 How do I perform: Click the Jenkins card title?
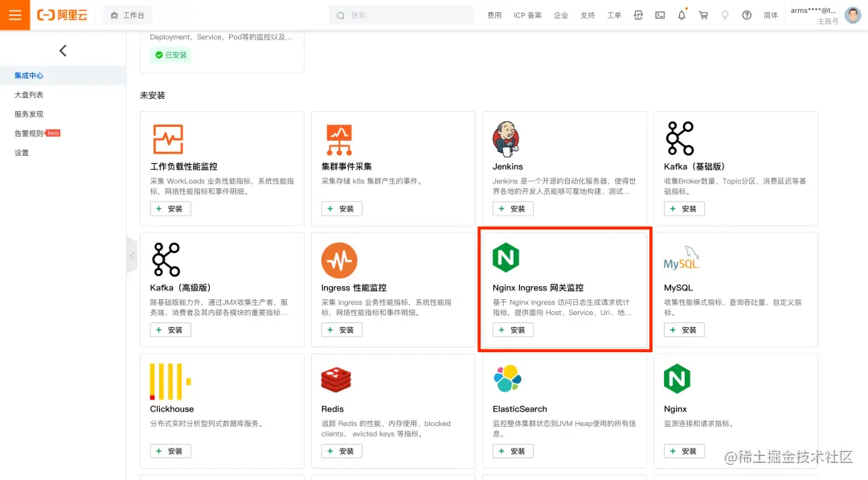[x=508, y=166]
